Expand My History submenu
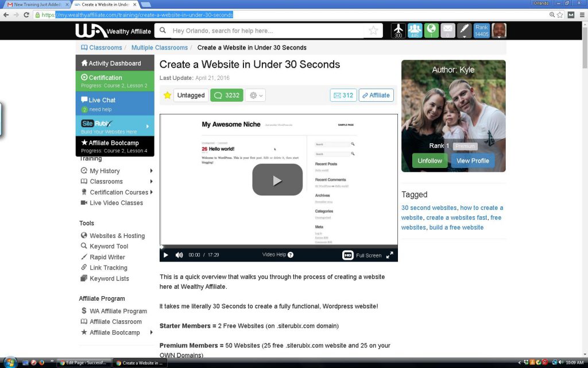This screenshot has width=588, height=368. click(151, 171)
